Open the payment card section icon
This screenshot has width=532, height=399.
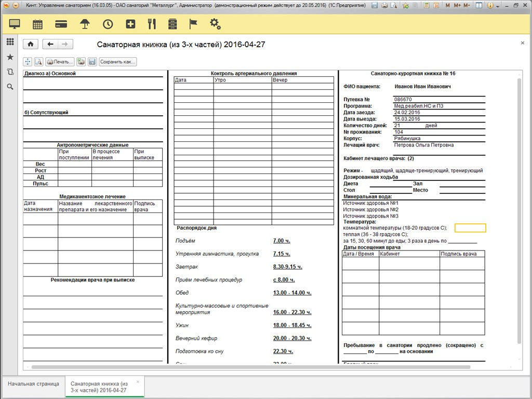click(x=61, y=24)
